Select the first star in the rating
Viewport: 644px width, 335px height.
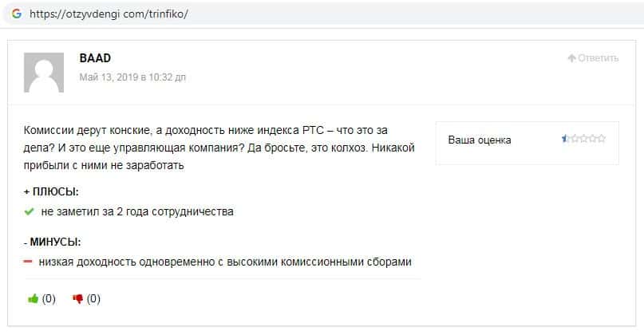click(566, 139)
